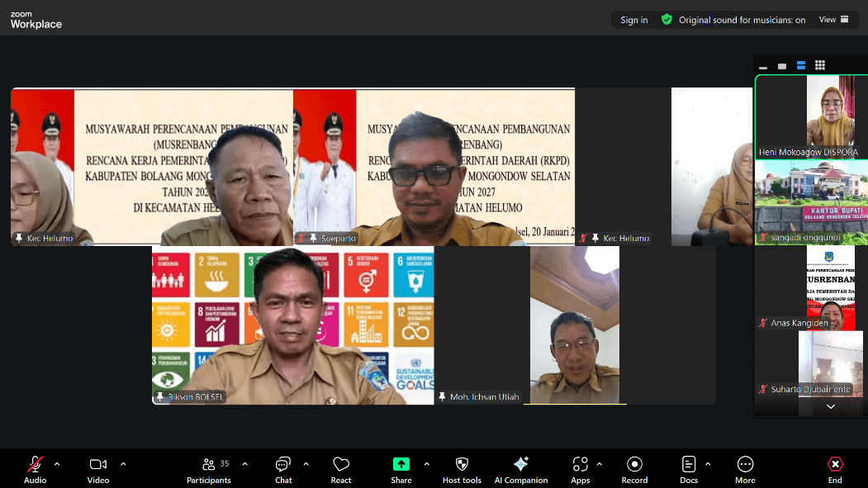
Task: Click the green Share screen icon
Action: (x=401, y=464)
